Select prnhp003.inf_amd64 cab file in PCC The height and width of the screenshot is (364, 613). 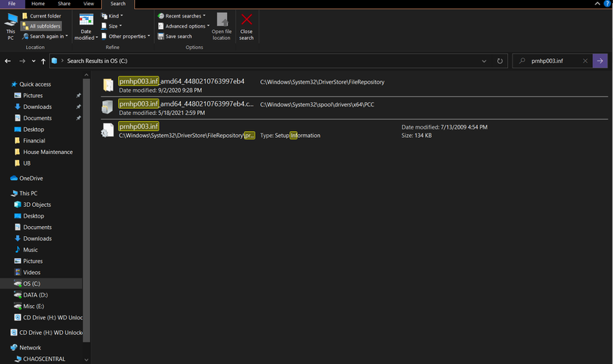354,108
